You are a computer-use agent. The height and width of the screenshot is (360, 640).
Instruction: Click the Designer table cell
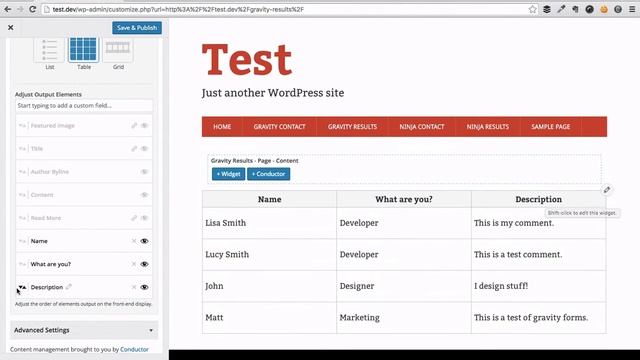404,286
